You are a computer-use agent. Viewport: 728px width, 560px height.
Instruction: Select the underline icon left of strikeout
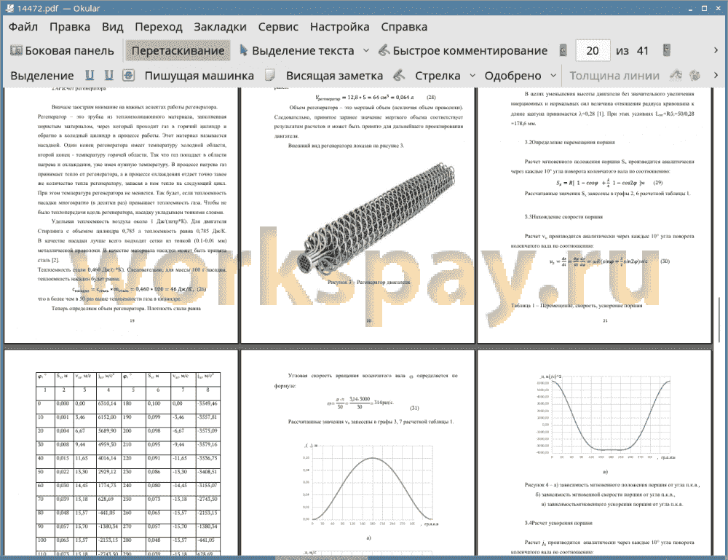(x=109, y=75)
